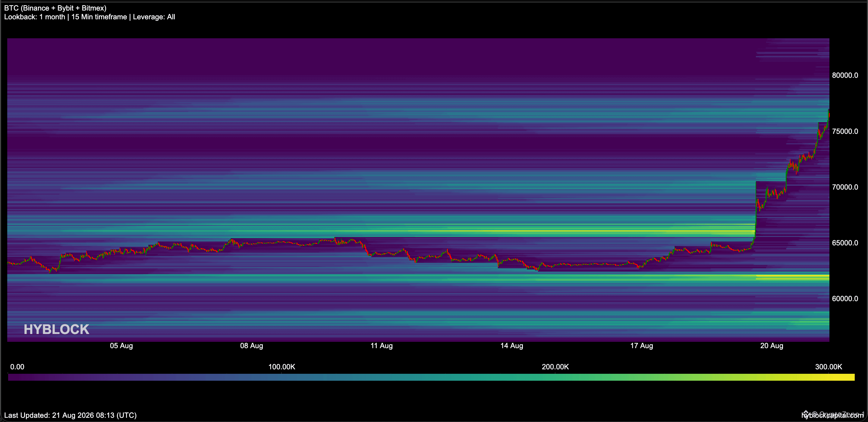This screenshot has width=868, height=422.
Task: Select the "08 Aug" date label
Action: click(251, 345)
